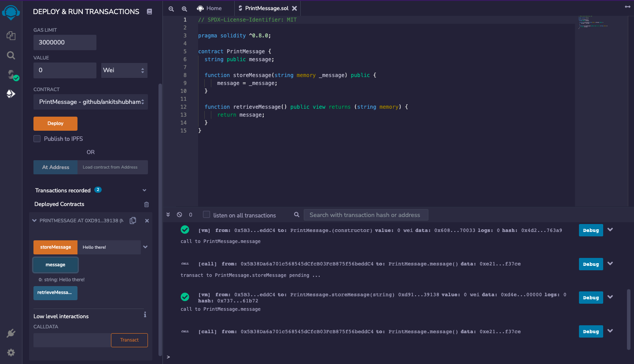Click the output text 0: string: Hello there!
Screen dimensions: 634x364
[x=62, y=279]
